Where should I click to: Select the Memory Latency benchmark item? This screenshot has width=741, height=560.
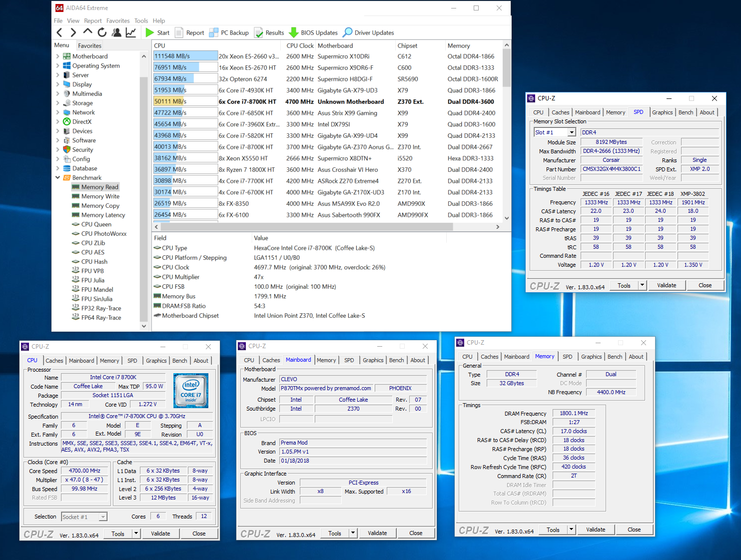(x=103, y=215)
